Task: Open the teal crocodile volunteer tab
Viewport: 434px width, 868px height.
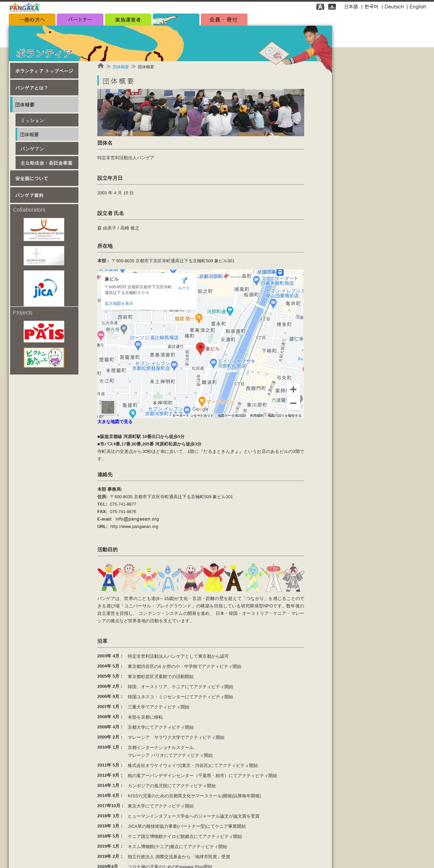Action: click(x=176, y=20)
